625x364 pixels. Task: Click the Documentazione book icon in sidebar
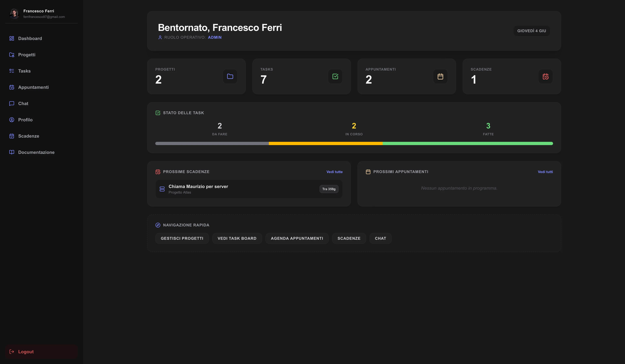coord(12,152)
